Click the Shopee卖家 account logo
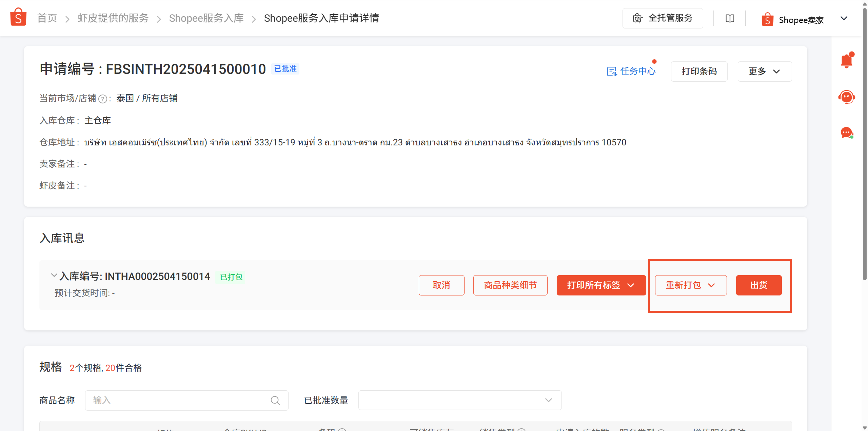This screenshot has width=868, height=431. point(767,20)
